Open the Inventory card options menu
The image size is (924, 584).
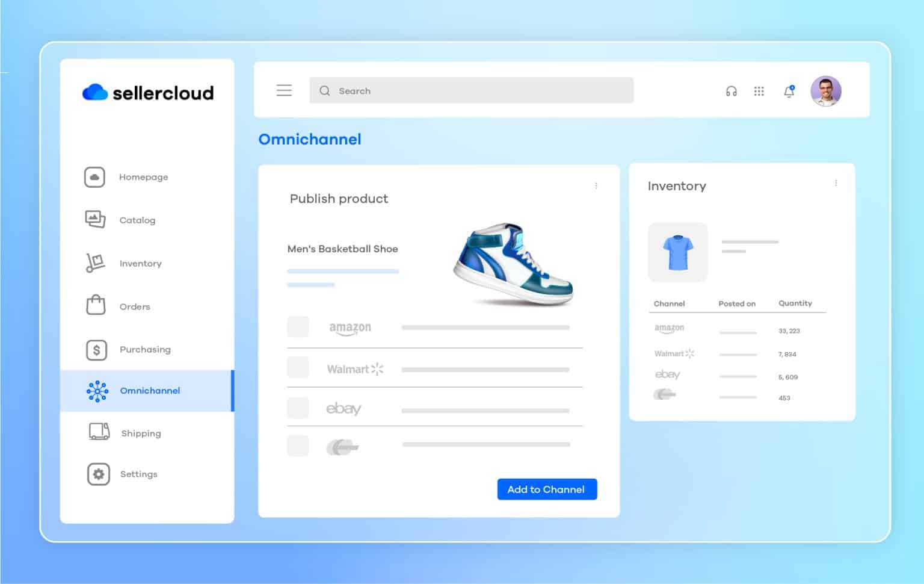(836, 182)
